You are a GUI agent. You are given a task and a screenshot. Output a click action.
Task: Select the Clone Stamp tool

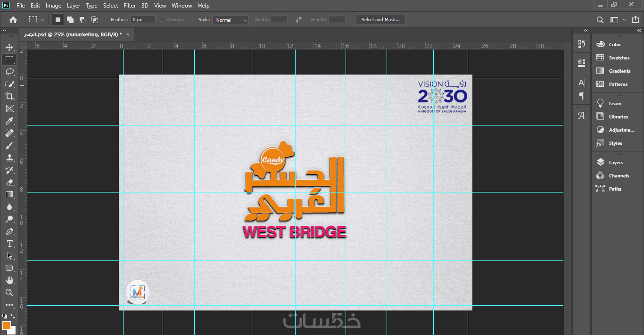pos(9,158)
